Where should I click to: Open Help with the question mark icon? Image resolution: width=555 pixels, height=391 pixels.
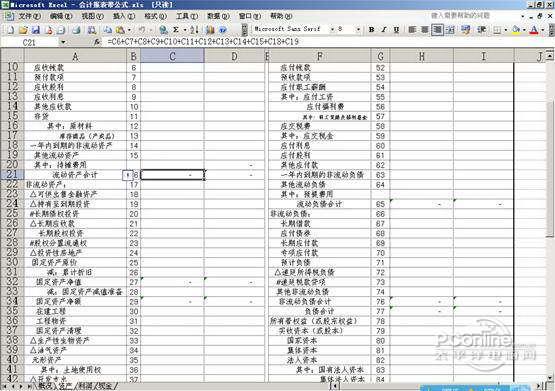click(x=223, y=30)
